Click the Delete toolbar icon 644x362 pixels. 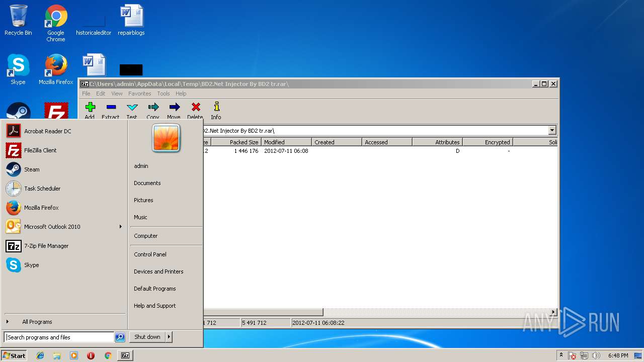click(196, 107)
